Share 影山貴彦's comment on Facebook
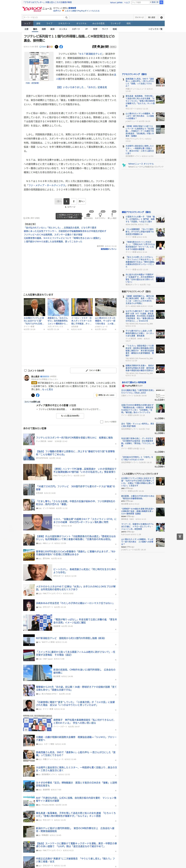The image size is (186, 868). (x=38, y=395)
